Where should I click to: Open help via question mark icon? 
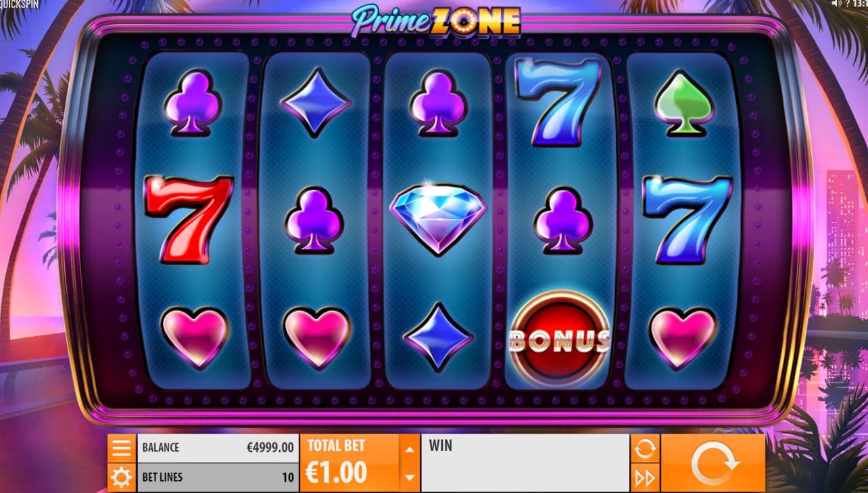point(848,3)
